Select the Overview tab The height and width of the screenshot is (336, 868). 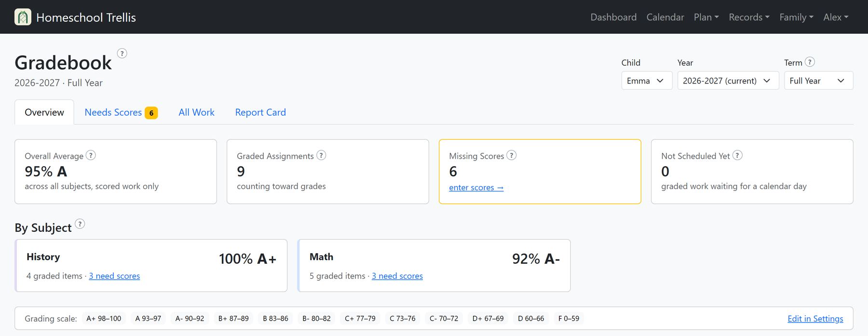pos(44,112)
